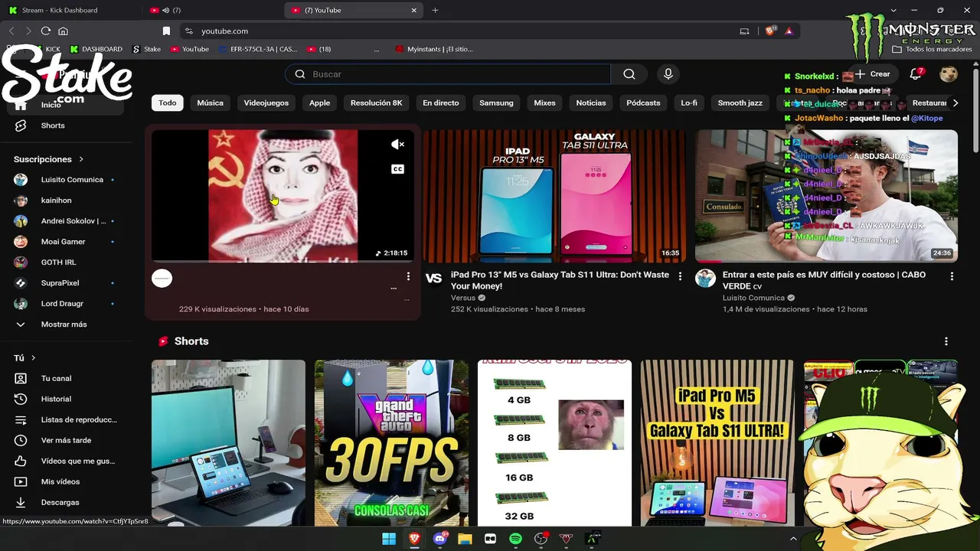Image resolution: width=980 pixels, height=551 pixels.
Task: Select the Resolución 8K chip
Action: (x=376, y=103)
